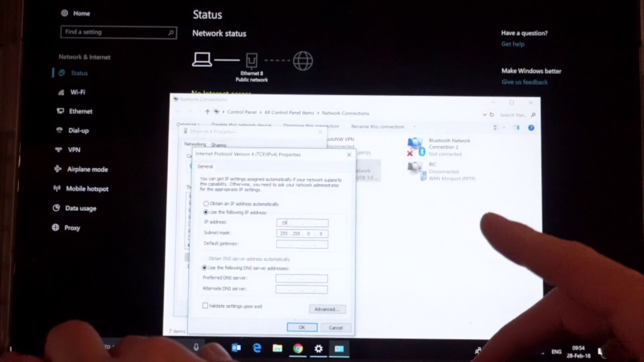Open the Dial-up settings page
Viewport: 644px width, 362px height.
(72, 130)
